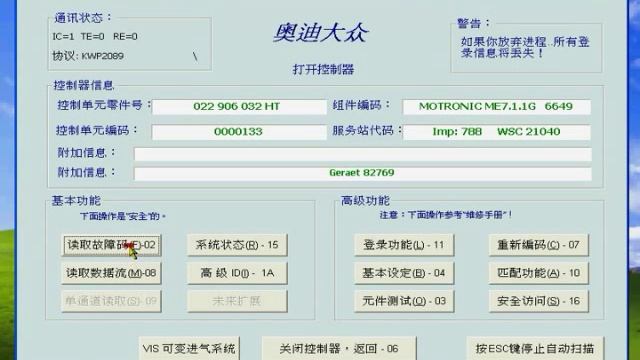Click the MOTRONIC ME7.1.1G 6649 field
Viewport: 640px width, 360px height.
496,107
